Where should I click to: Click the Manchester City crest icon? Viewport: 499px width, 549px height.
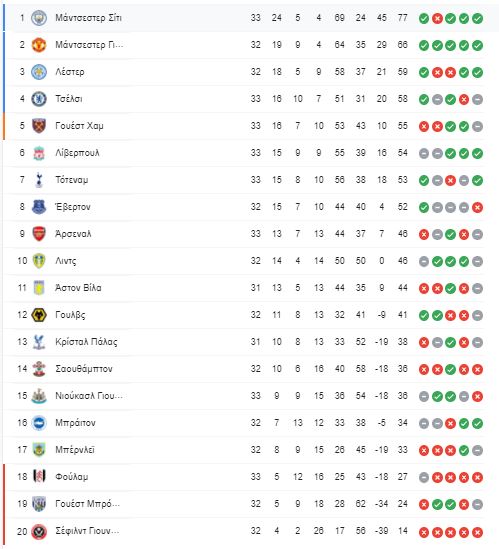39,18
